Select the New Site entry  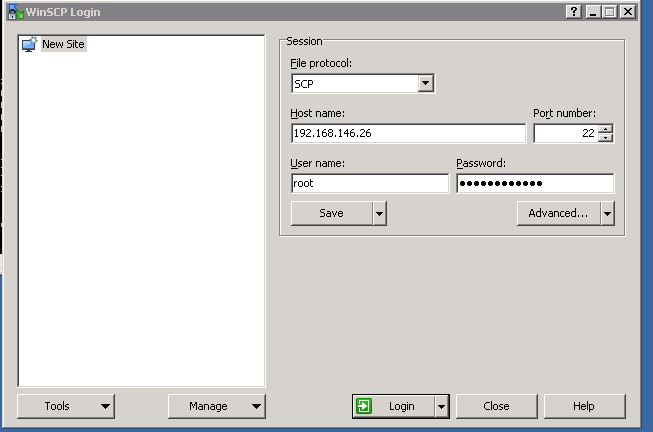(x=63, y=44)
